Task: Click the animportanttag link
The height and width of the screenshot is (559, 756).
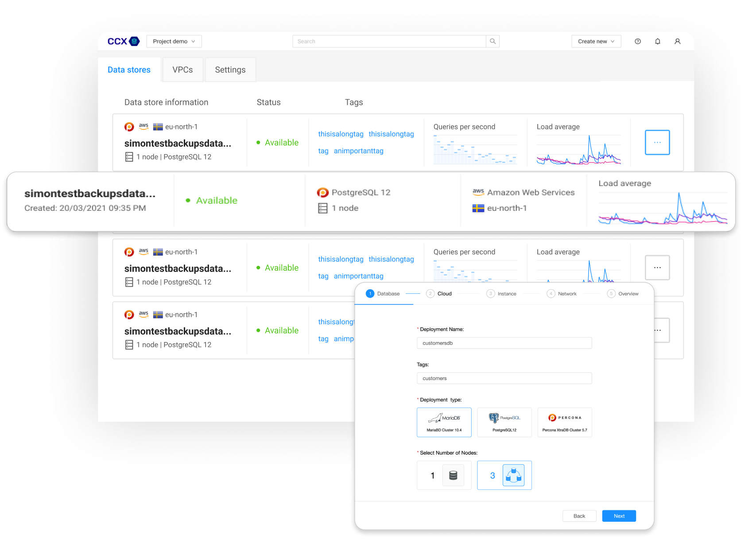Action: pyautogui.click(x=359, y=151)
